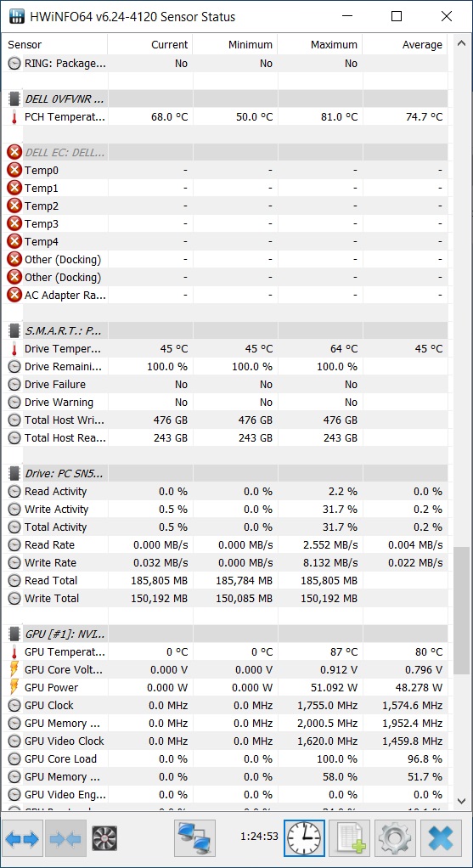Image resolution: width=473 pixels, height=868 pixels.
Task: Open sensor settings via gear icon
Action: [x=395, y=838]
